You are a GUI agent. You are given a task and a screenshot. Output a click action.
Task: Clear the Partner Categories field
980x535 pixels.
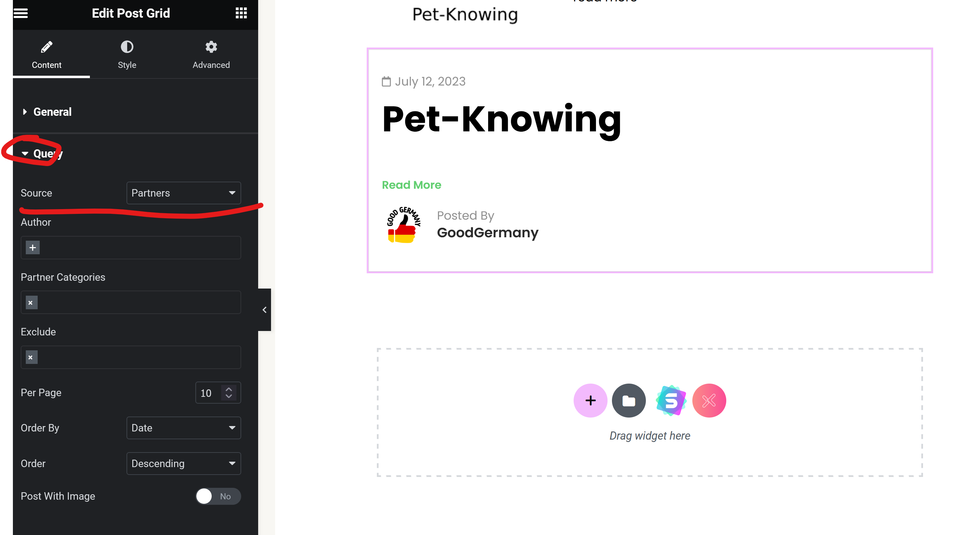point(32,302)
